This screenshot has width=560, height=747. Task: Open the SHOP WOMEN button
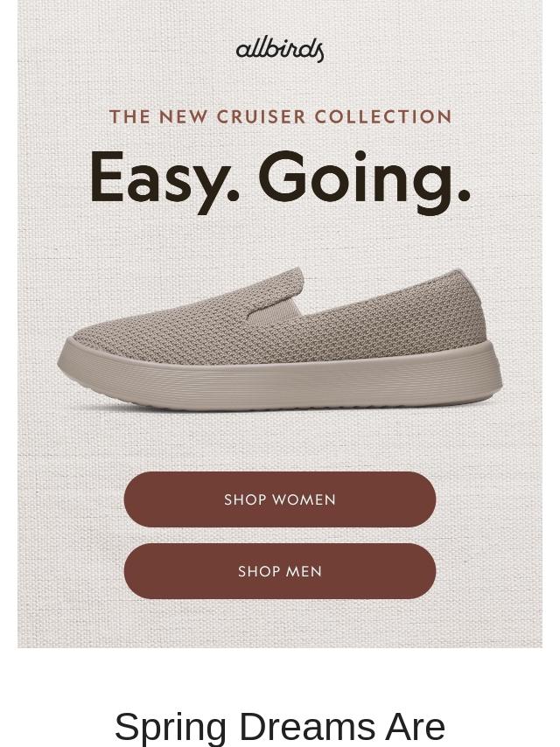pyautogui.click(x=280, y=499)
